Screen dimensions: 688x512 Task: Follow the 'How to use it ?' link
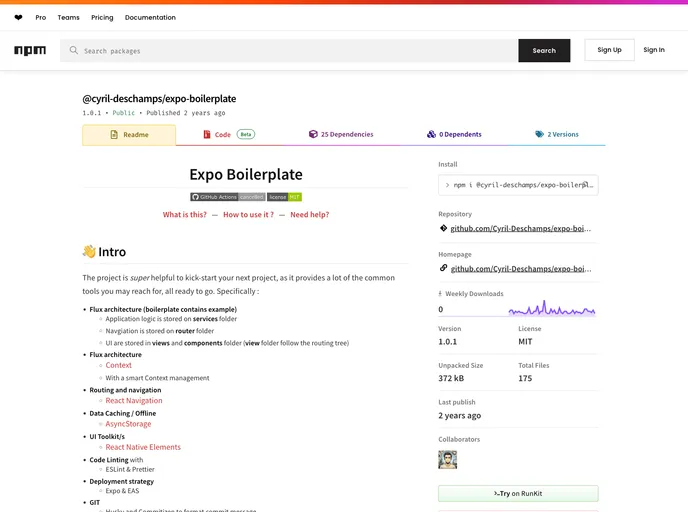[x=248, y=215]
